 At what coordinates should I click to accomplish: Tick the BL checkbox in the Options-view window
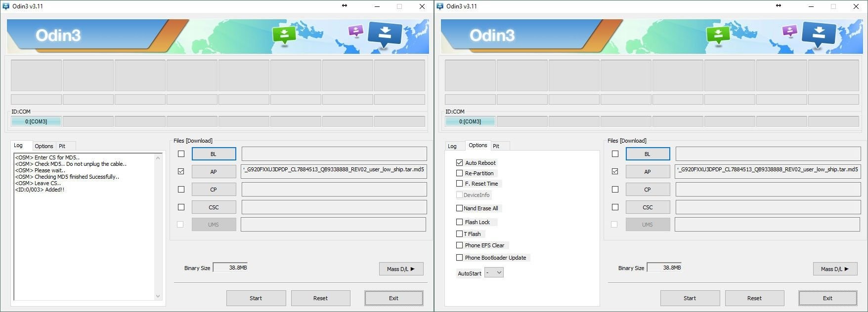[x=615, y=154]
